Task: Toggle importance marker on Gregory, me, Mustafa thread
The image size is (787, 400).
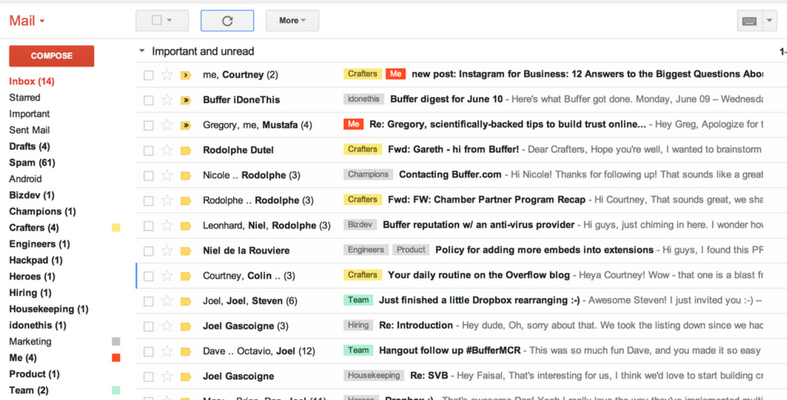Action: (186, 125)
